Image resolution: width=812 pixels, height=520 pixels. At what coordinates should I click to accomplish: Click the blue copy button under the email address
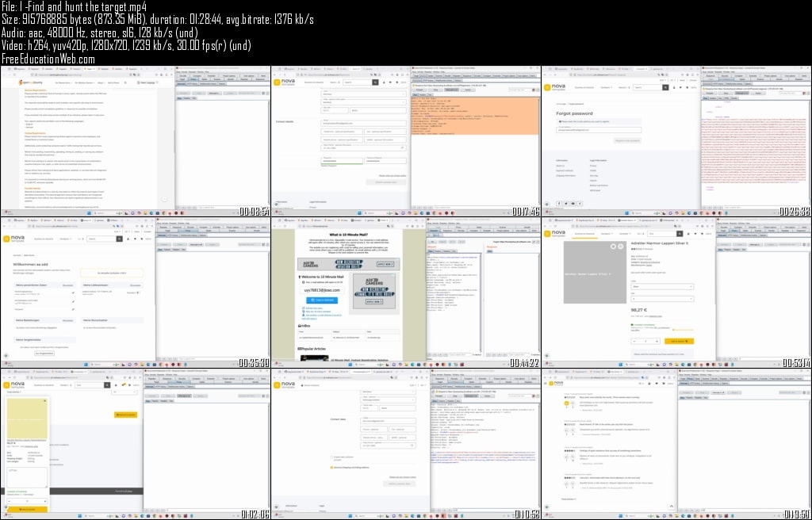(x=322, y=300)
